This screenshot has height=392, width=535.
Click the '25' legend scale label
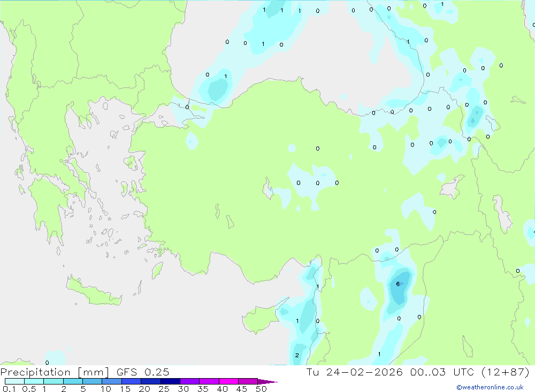(164, 389)
